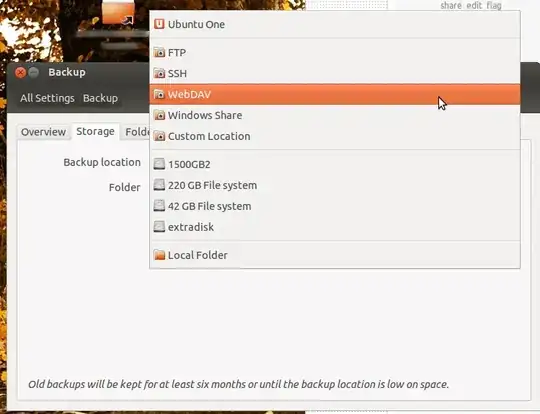Select Custom Location entry
Screen dimensions: 540x414
[335, 136]
